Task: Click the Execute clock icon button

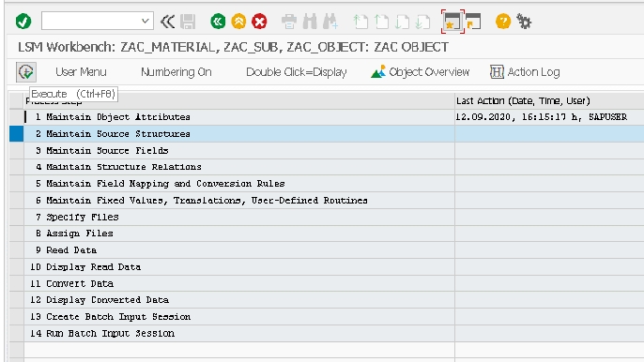Action: click(x=26, y=72)
